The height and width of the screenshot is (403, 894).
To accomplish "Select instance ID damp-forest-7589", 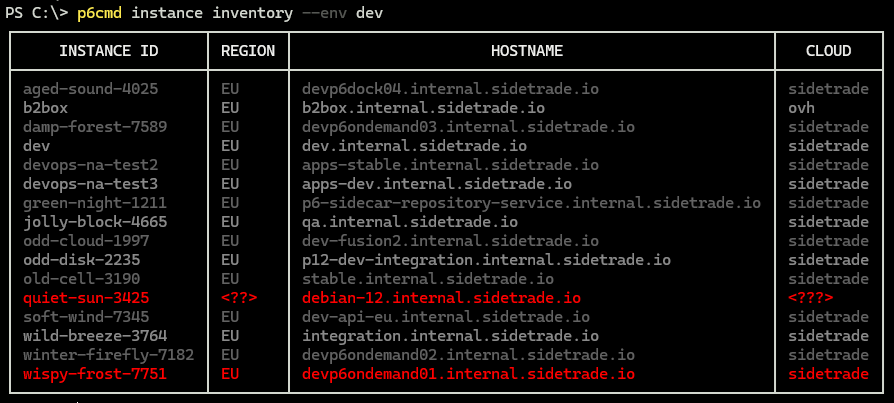I will [95, 127].
